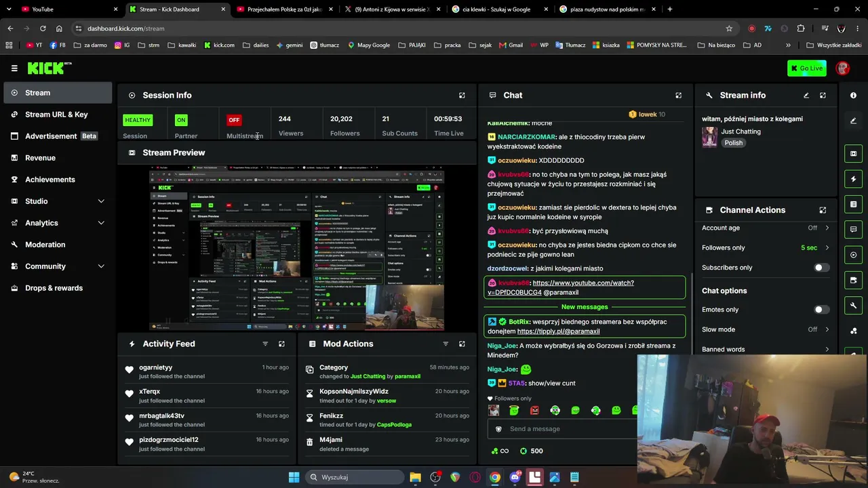Show more bookmarks via the overflow chevron

788,45
